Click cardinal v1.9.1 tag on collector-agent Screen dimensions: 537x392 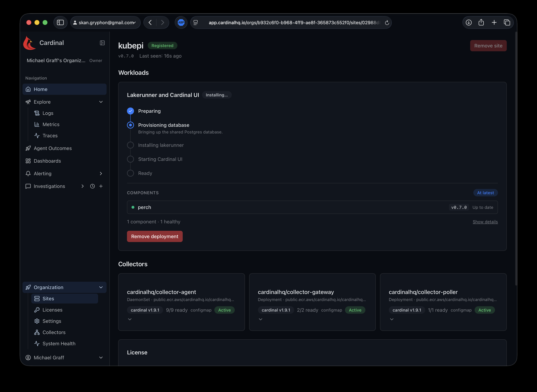click(x=145, y=310)
